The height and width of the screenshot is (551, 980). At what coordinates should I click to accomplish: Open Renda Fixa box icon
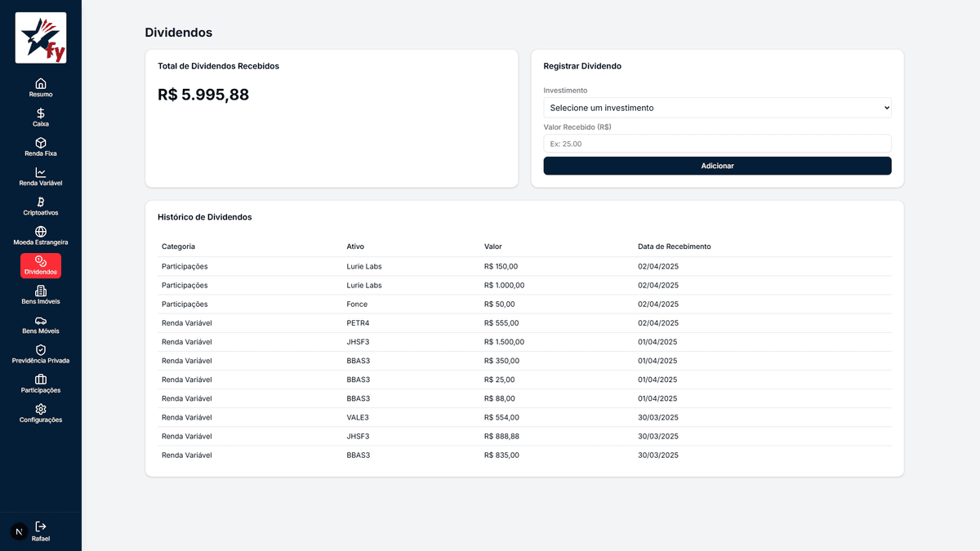[41, 143]
